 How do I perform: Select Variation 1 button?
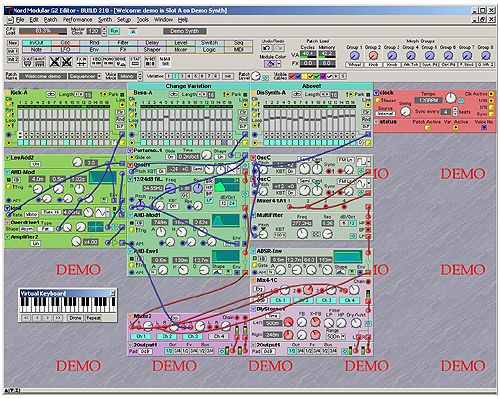tap(169, 76)
